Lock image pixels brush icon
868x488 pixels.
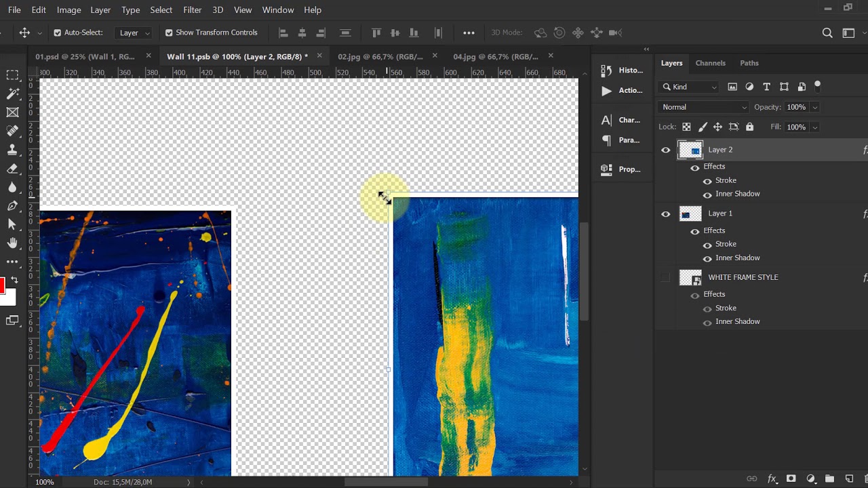coord(703,127)
